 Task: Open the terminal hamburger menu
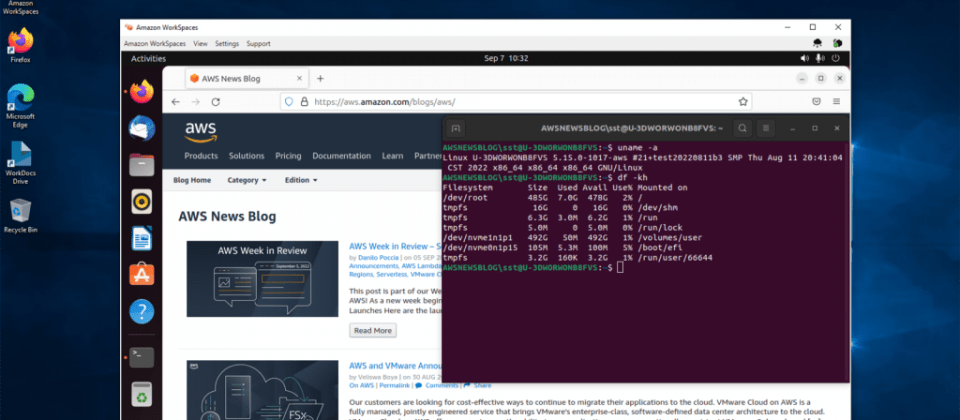(765, 129)
